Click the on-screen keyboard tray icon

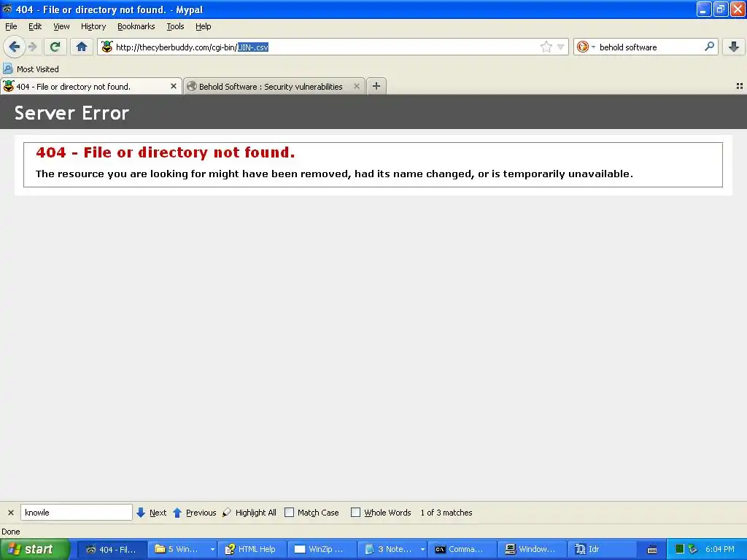pos(652,550)
